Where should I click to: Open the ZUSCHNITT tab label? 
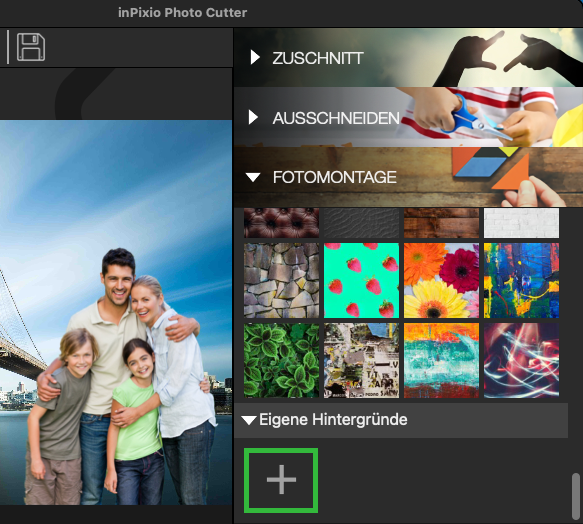click(318, 58)
